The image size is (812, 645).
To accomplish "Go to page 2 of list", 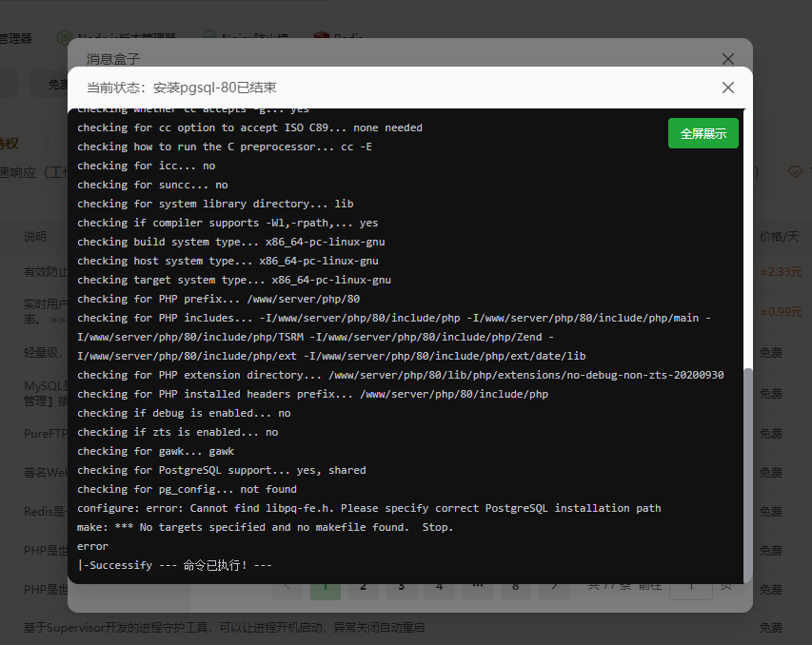I will pos(363,586).
